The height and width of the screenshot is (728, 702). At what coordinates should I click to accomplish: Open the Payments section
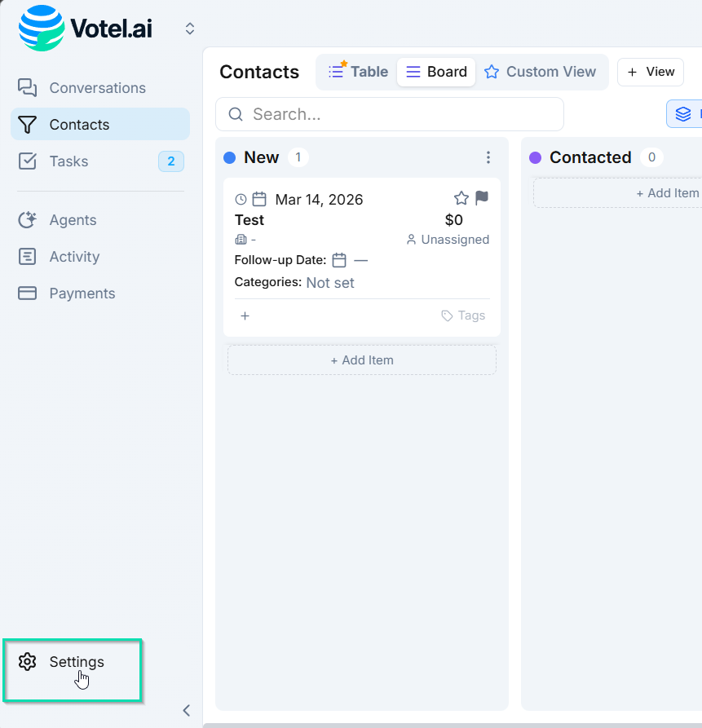[82, 293]
